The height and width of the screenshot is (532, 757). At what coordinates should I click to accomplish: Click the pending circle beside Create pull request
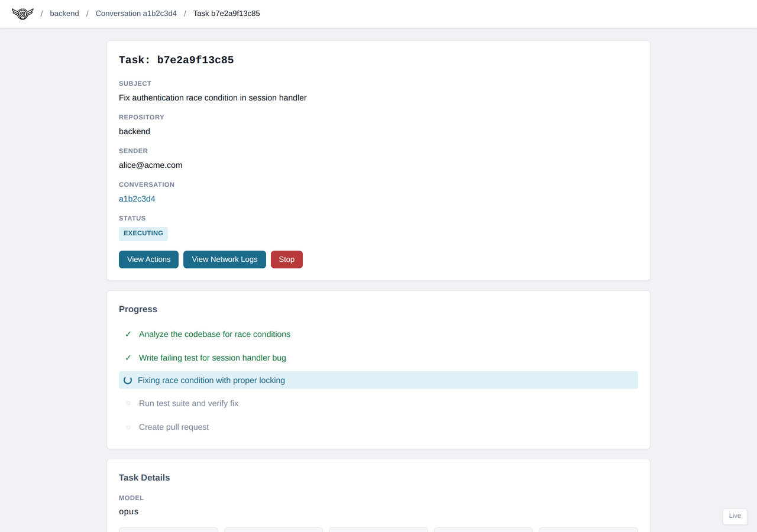tap(128, 427)
